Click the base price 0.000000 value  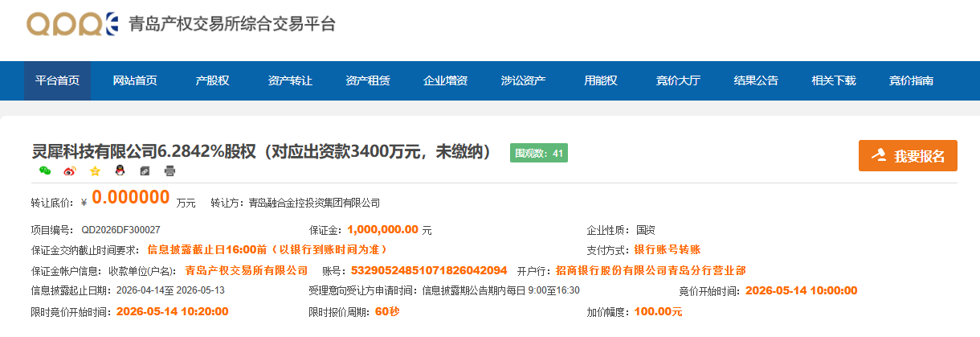click(x=131, y=197)
